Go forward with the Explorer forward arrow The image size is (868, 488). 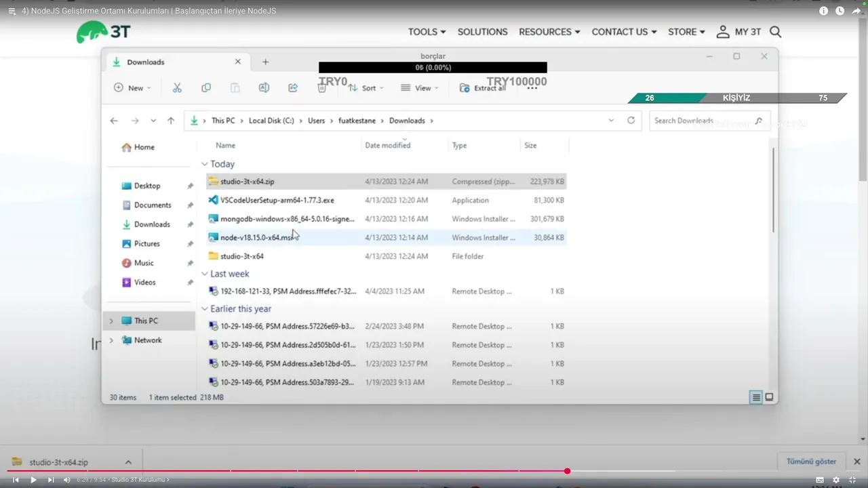click(135, 121)
